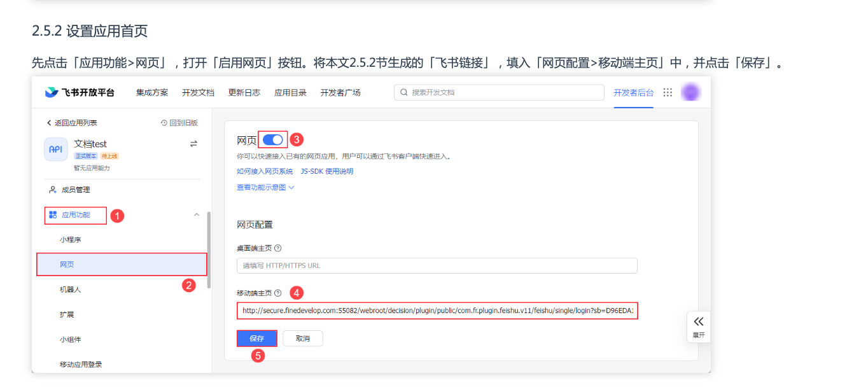The height and width of the screenshot is (392, 868).
Task: Click the sidebar vertical scrollbar
Action: pyautogui.click(x=209, y=250)
